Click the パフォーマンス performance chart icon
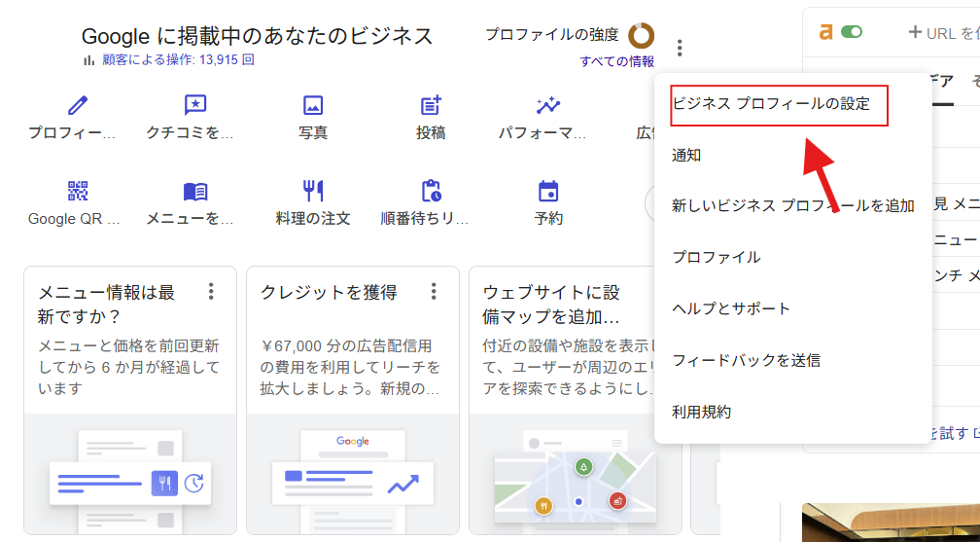Screen dimensions: 980x542 tap(548, 106)
